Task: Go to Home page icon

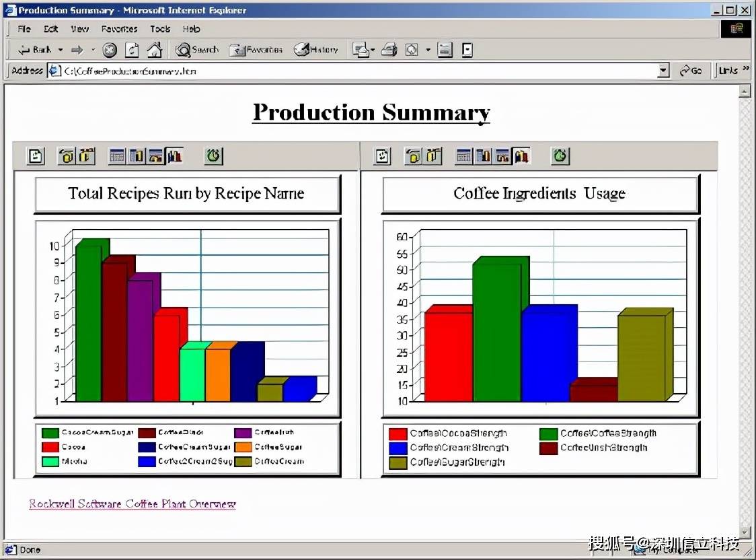Action: (154, 49)
